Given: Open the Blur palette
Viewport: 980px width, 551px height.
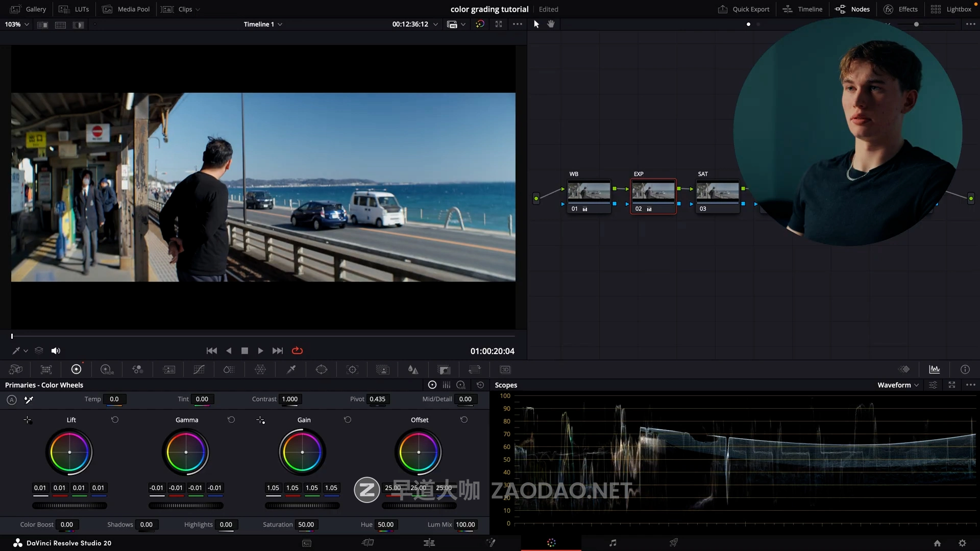Looking at the screenshot, I should 413,369.
